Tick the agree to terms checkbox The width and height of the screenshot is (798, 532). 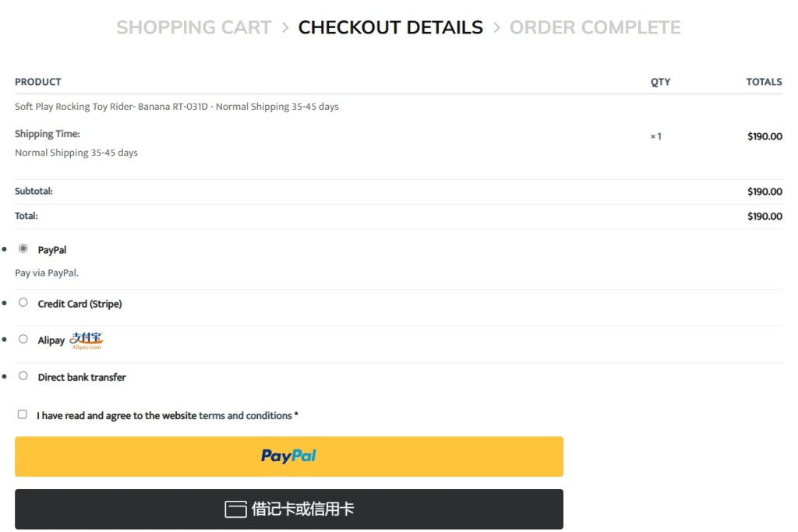click(x=23, y=414)
